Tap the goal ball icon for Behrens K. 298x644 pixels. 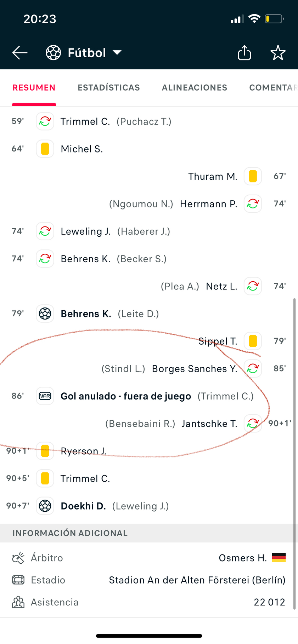pos(45,314)
